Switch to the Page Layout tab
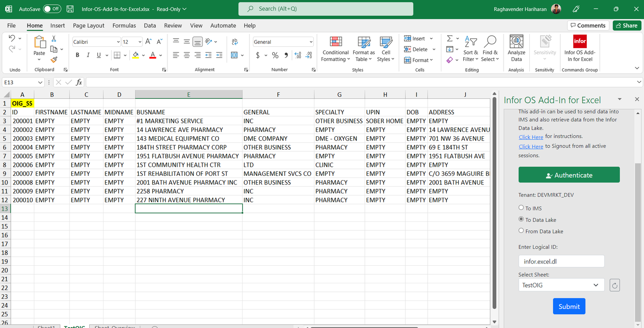644x328 pixels. (x=88, y=25)
